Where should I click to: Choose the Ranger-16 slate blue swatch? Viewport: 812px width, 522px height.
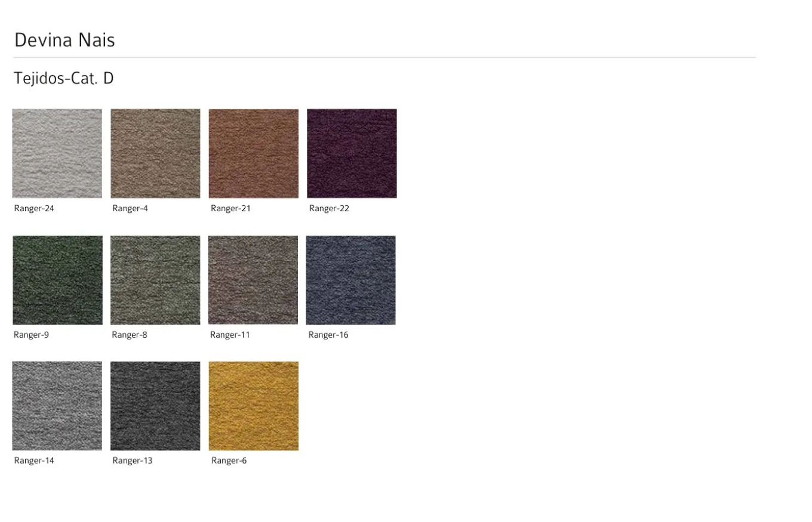click(x=350, y=280)
